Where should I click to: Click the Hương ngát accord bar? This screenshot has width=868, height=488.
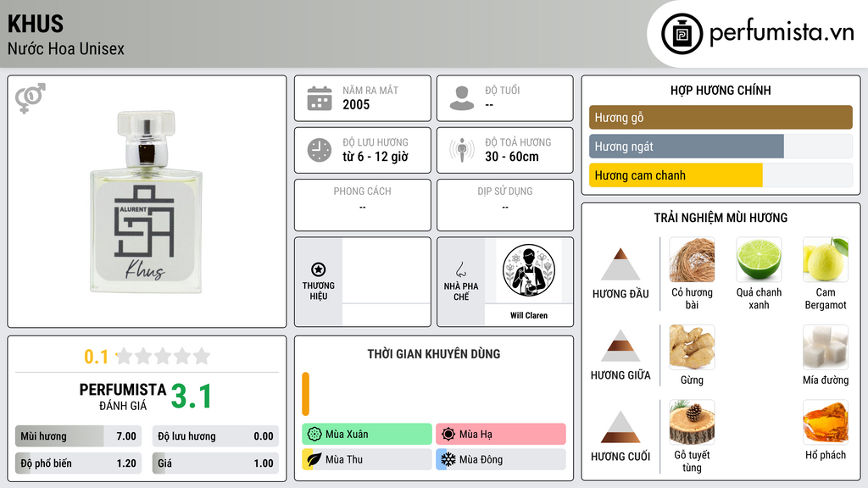pos(721,147)
